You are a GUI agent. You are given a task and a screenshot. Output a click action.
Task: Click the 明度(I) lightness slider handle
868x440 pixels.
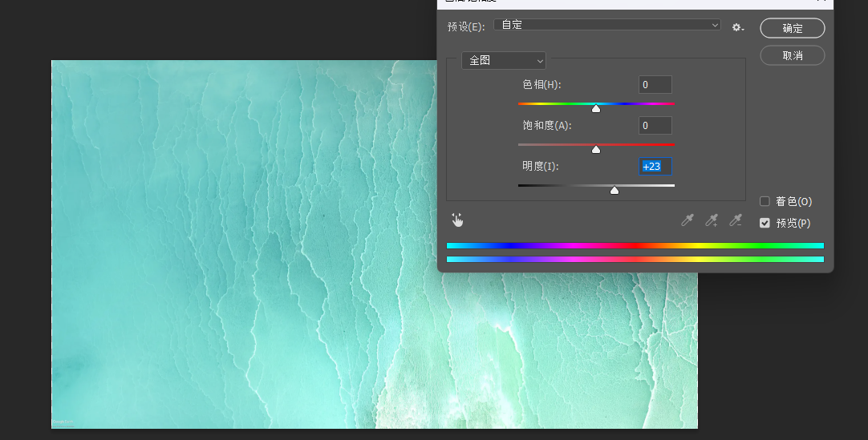[614, 190]
